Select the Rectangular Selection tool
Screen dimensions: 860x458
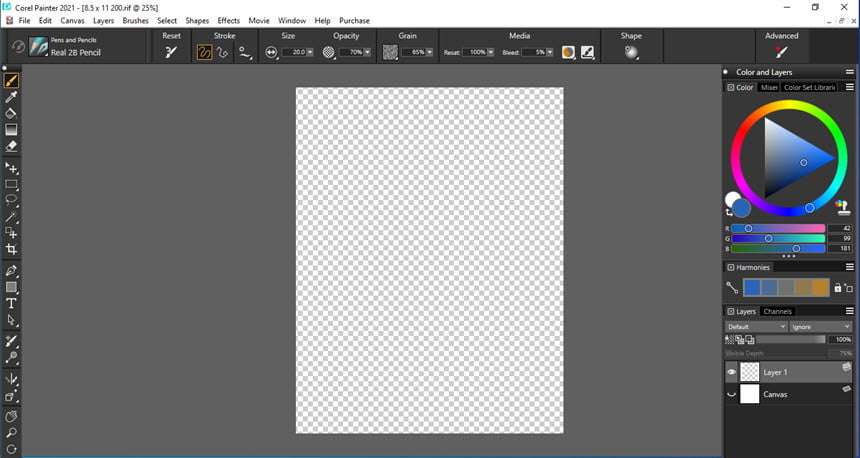point(12,185)
